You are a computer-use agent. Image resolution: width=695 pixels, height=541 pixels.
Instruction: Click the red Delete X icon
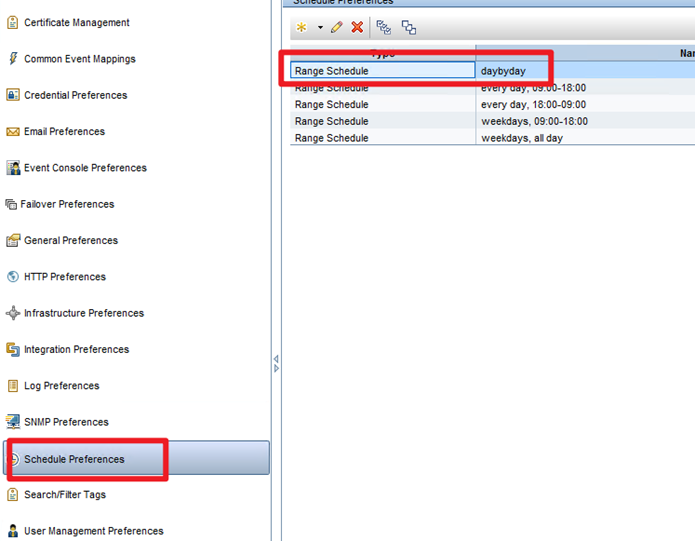pyautogui.click(x=357, y=27)
